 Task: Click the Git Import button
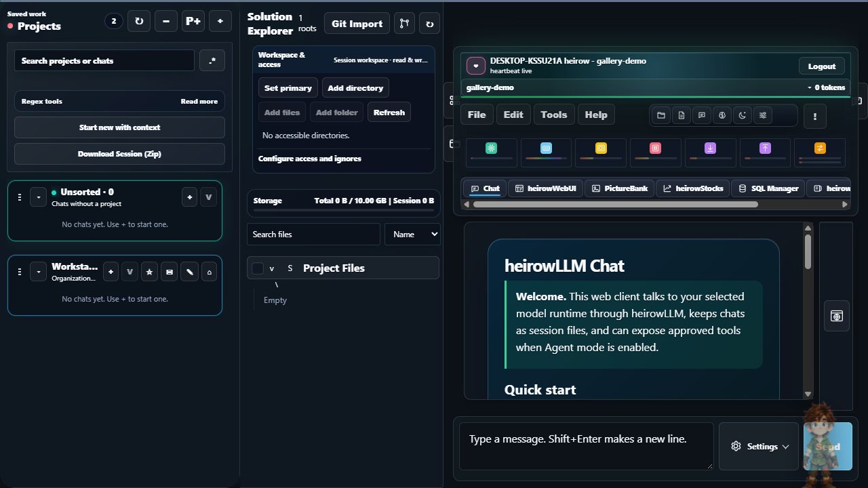point(357,23)
